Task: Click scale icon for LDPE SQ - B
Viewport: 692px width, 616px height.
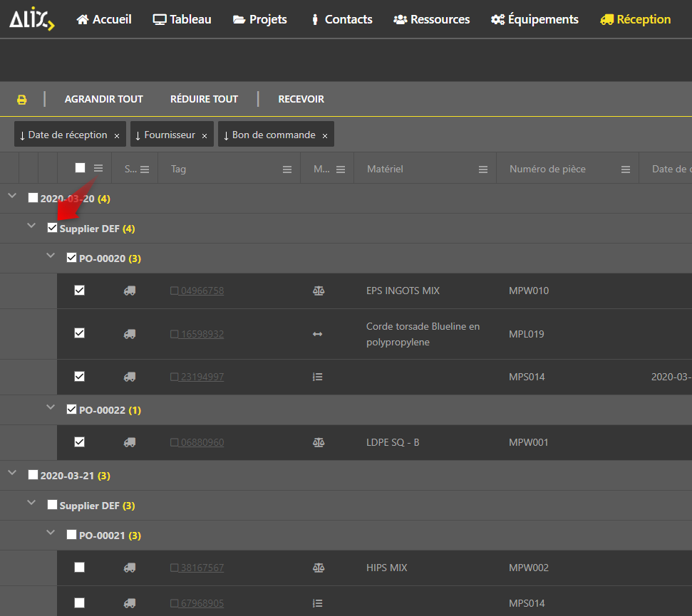Action: tap(319, 442)
